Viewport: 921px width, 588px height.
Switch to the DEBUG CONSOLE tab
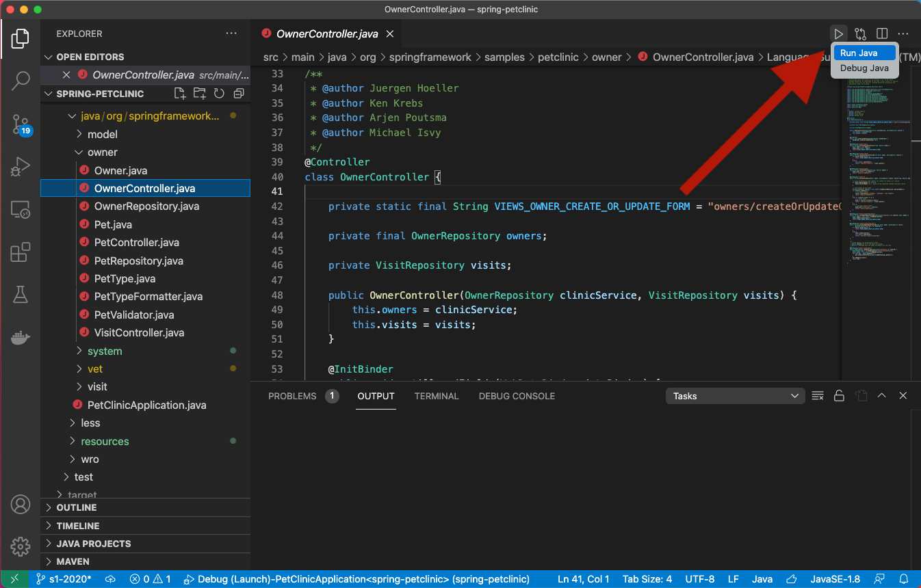tap(517, 396)
